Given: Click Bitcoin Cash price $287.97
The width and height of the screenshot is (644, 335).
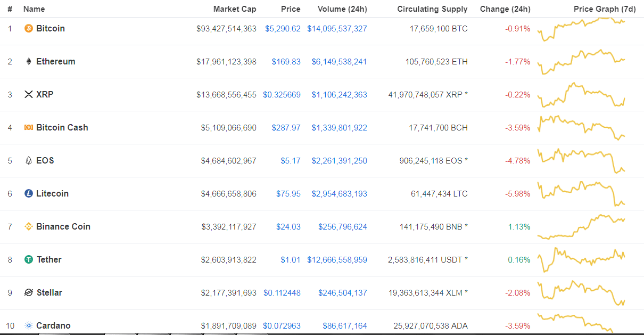Looking at the screenshot, I should click(x=286, y=127).
